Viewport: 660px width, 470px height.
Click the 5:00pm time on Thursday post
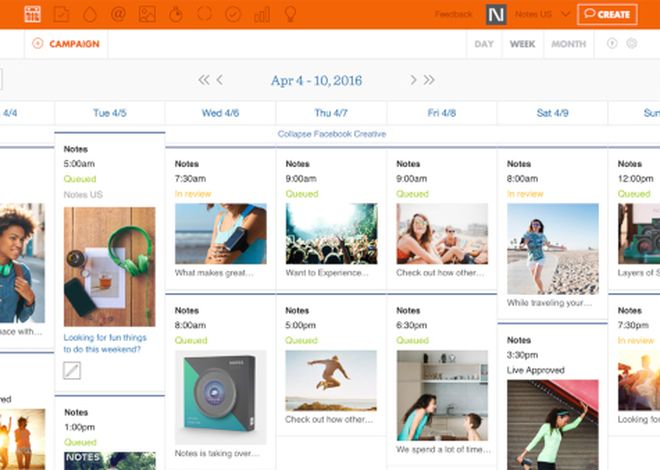(301, 325)
